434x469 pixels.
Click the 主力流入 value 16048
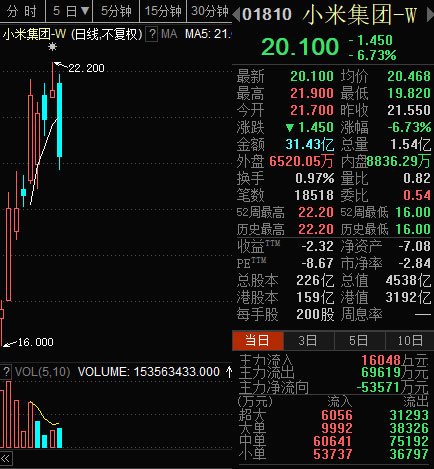[x=381, y=360]
